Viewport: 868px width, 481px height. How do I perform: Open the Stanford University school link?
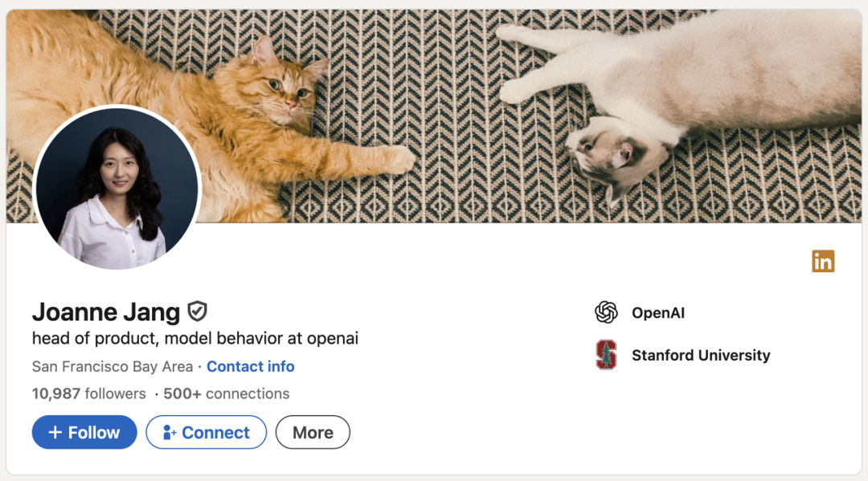coord(701,355)
